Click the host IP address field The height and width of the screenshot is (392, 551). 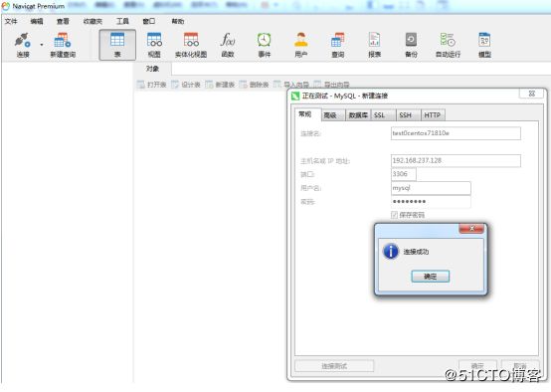tap(456, 160)
